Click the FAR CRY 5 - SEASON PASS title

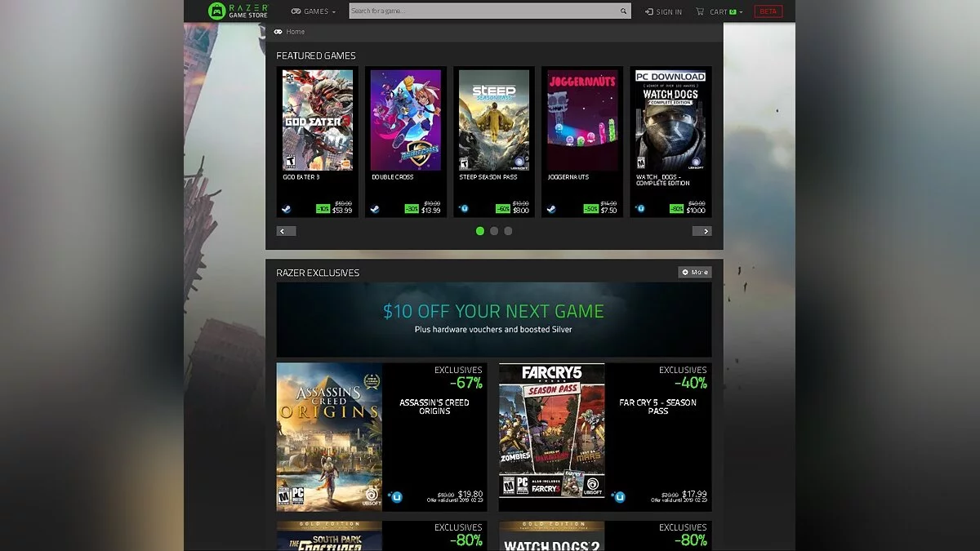[658, 407]
